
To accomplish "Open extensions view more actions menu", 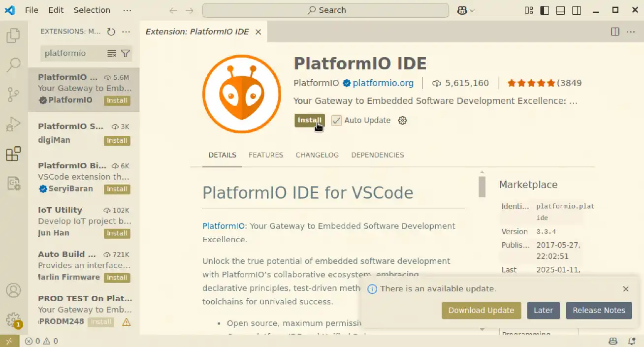I will [x=126, y=32].
